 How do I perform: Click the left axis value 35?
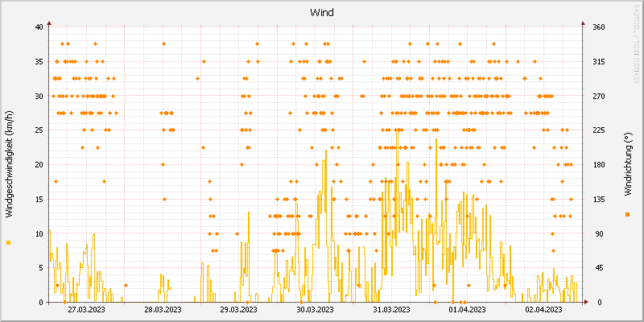click(39, 62)
